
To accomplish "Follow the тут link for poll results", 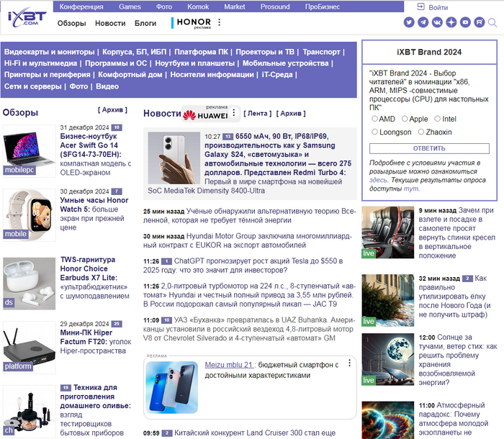I will tap(411, 189).
